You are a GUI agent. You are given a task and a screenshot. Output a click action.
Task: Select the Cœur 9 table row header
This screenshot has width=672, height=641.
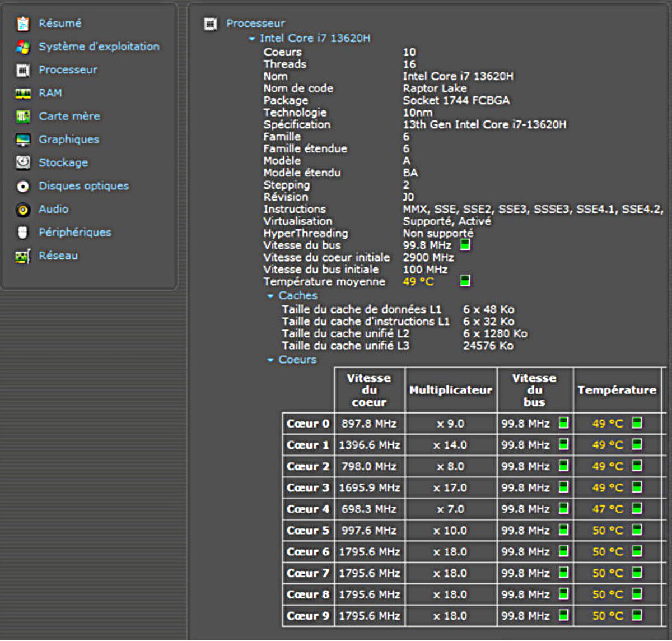click(308, 616)
